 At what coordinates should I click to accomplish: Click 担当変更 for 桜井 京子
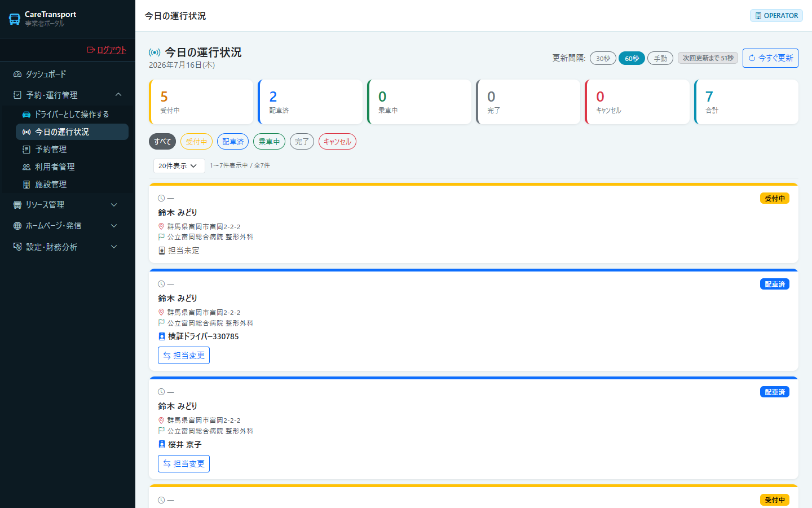click(184, 464)
